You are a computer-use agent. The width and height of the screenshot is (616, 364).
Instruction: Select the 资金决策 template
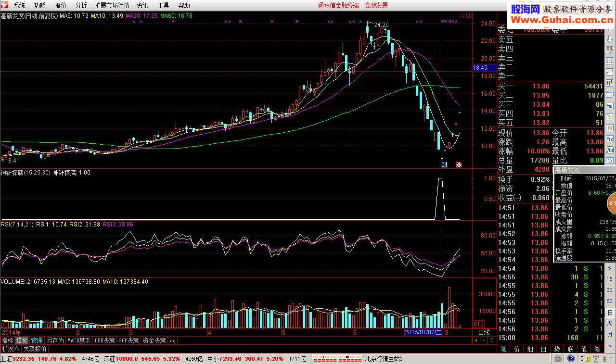pos(154,340)
